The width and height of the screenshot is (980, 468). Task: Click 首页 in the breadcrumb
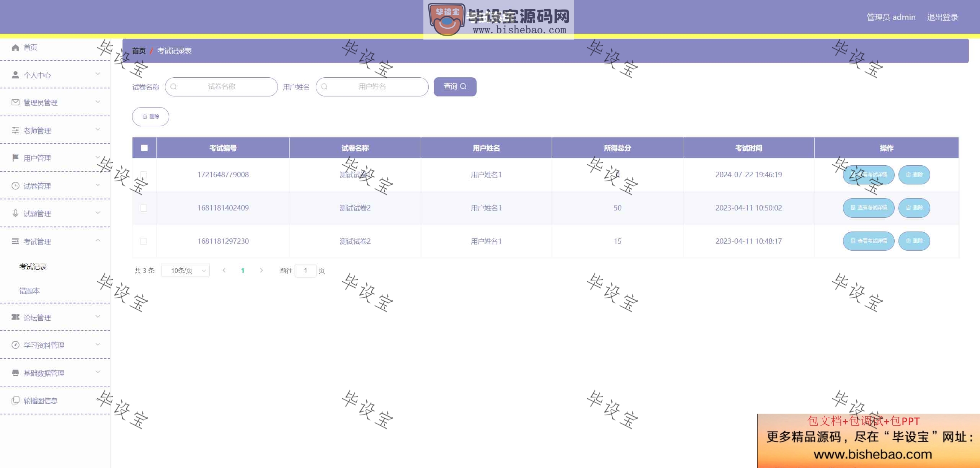[139, 51]
